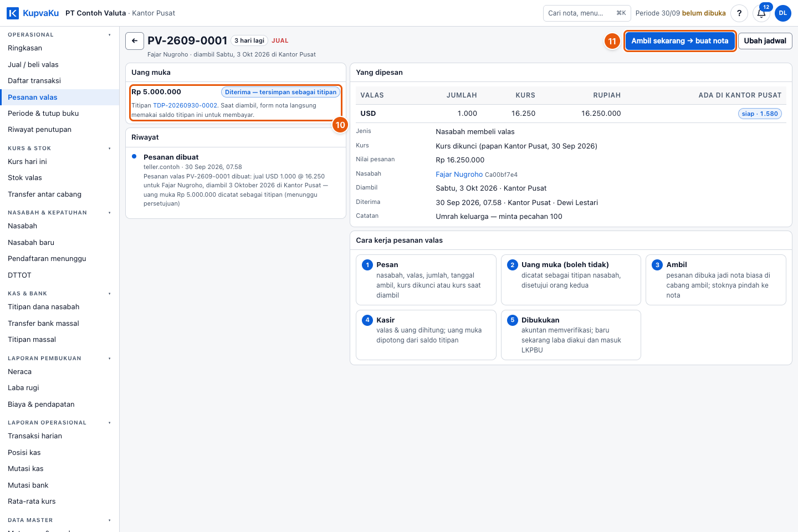This screenshot has width=798, height=532.
Task: Open titipan link TDP-20260930-0002
Action: click(x=185, y=105)
